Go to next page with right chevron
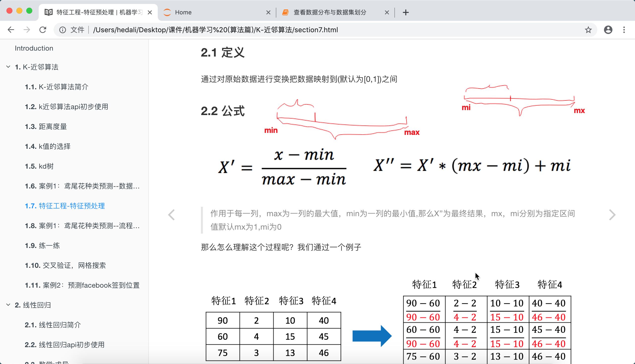The width and height of the screenshot is (635, 364). pos(612,215)
